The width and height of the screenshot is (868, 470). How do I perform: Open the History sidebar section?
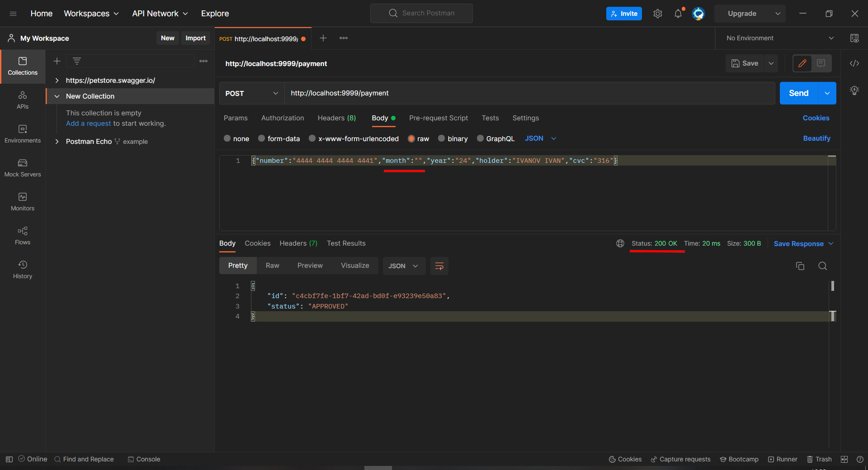23,270
